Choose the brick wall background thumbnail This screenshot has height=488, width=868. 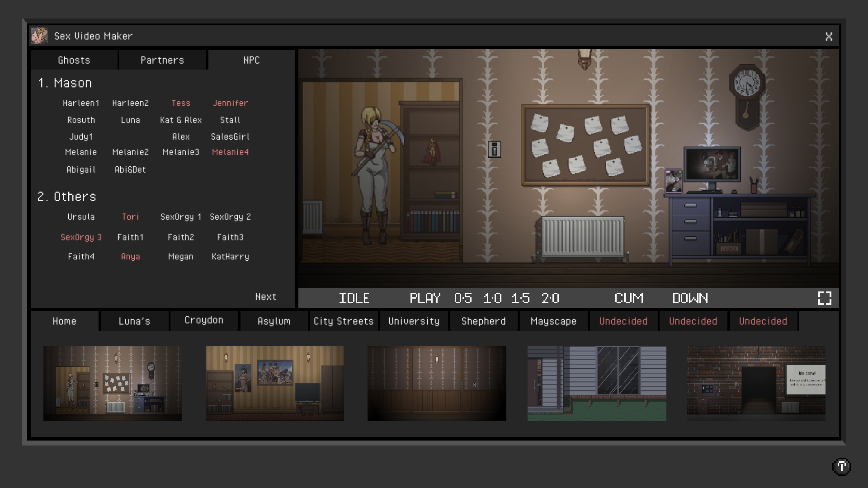point(756,383)
